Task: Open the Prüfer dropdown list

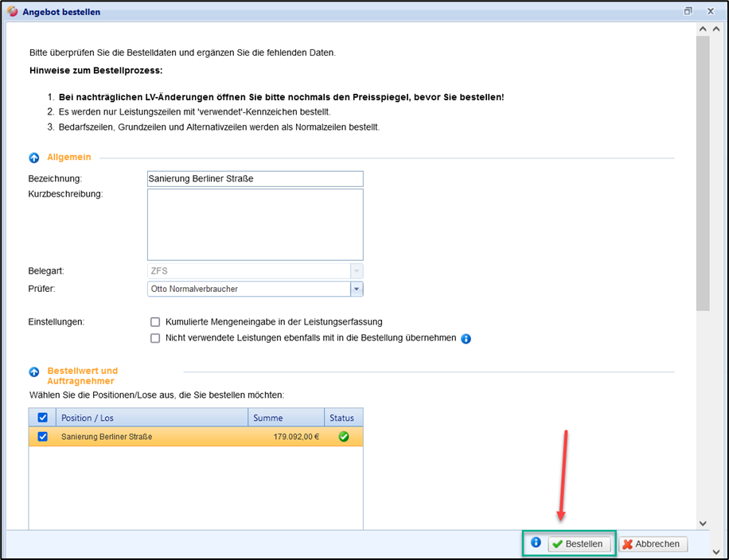Action: [357, 290]
